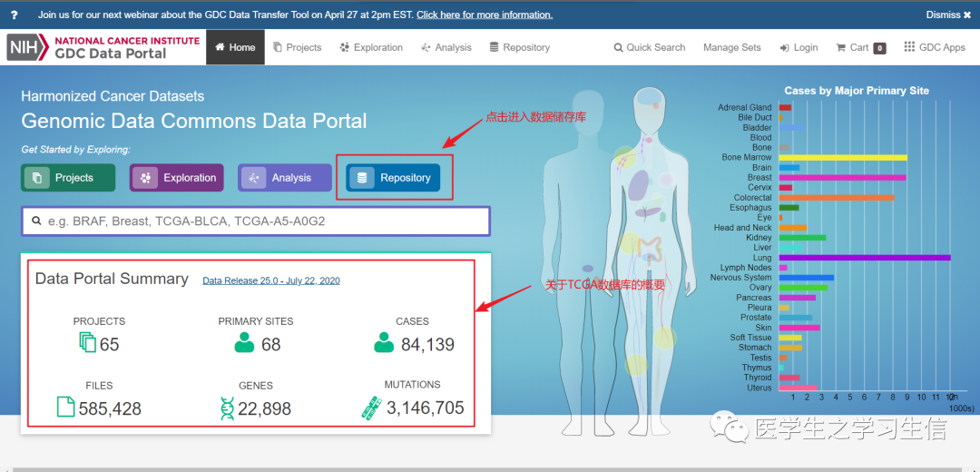Click the blue Repository button
This screenshot has width=980, height=472.
pyautogui.click(x=393, y=178)
